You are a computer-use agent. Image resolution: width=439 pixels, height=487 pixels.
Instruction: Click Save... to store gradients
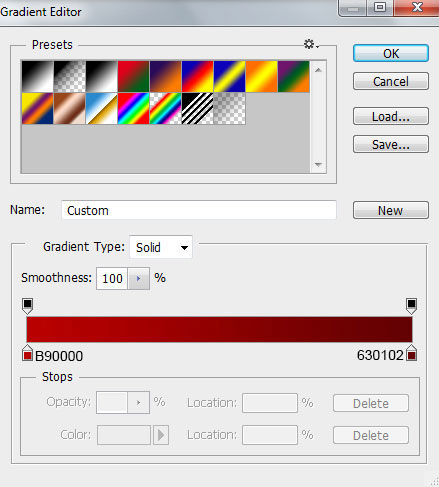(391, 144)
